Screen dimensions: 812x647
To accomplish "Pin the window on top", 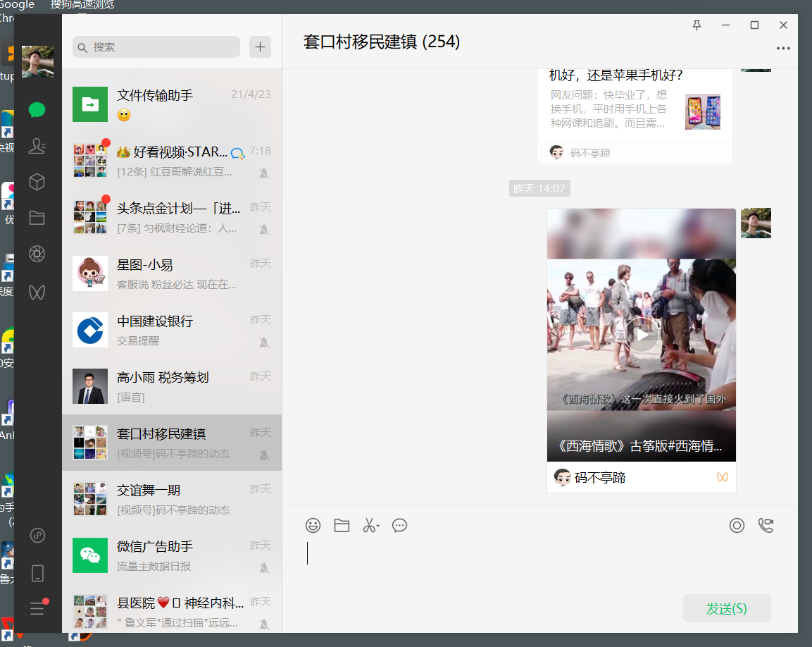I will point(697,25).
